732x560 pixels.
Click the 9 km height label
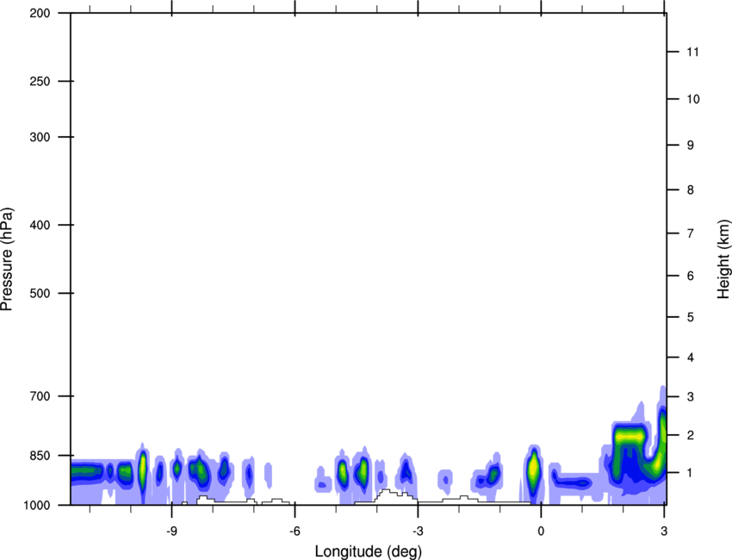coord(691,146)
